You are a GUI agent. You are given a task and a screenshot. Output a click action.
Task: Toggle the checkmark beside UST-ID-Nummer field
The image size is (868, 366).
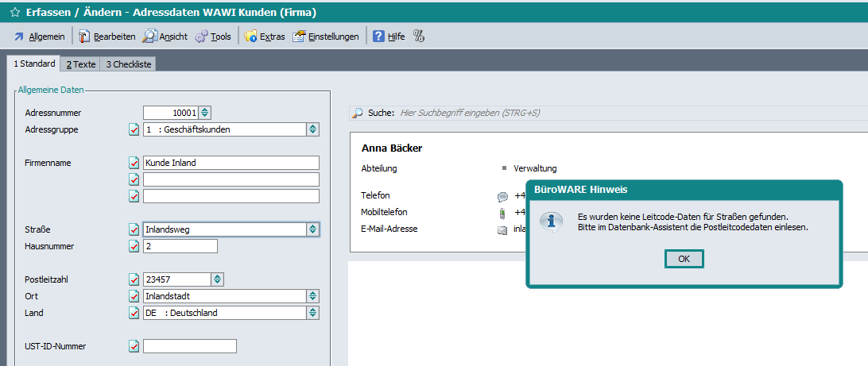click(134, 346)
